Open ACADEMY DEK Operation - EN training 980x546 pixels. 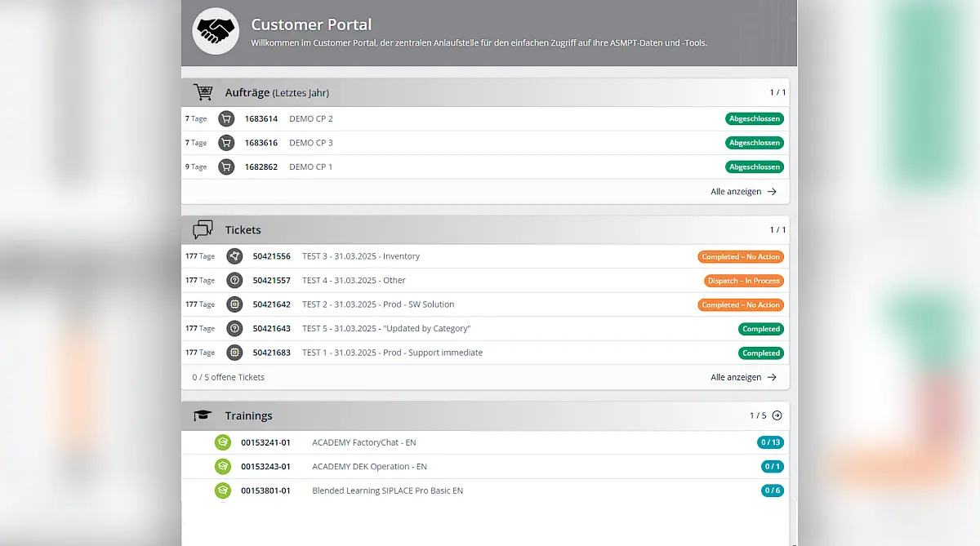click(369, 467)
